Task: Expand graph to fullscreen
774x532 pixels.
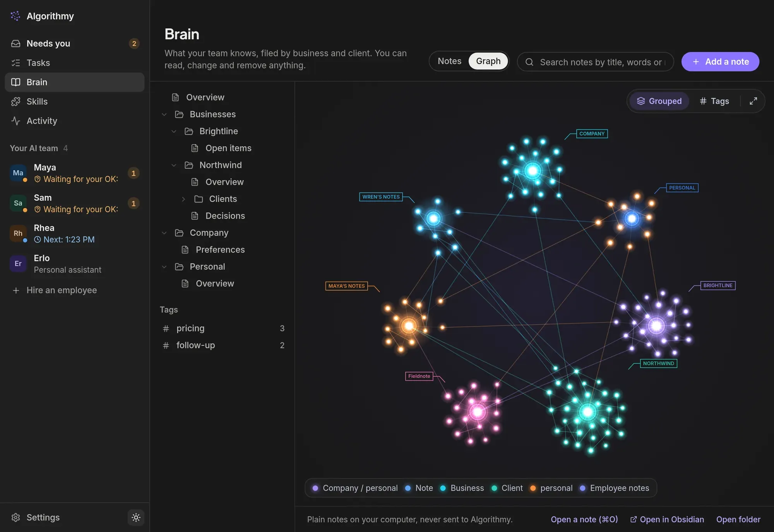Action: tap(753, 101)
